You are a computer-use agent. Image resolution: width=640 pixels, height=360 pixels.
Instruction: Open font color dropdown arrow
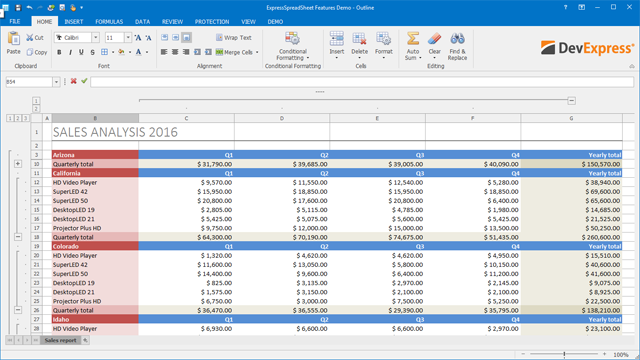(x=147, y=52)
